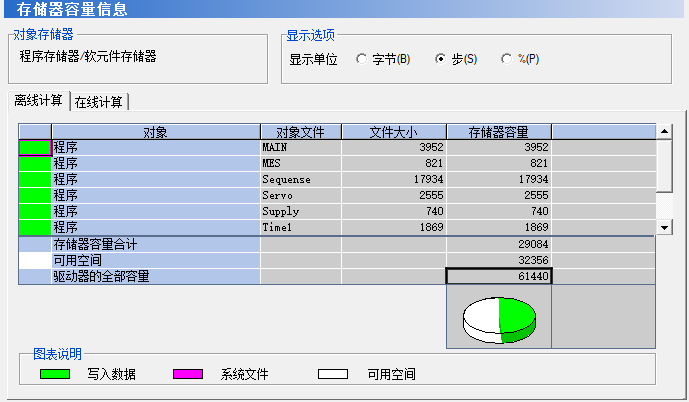This screenshot has width=689, height=402.
Task: Click the 文件大小 column header
Action: pyautogui.click(x=393, y=132)
